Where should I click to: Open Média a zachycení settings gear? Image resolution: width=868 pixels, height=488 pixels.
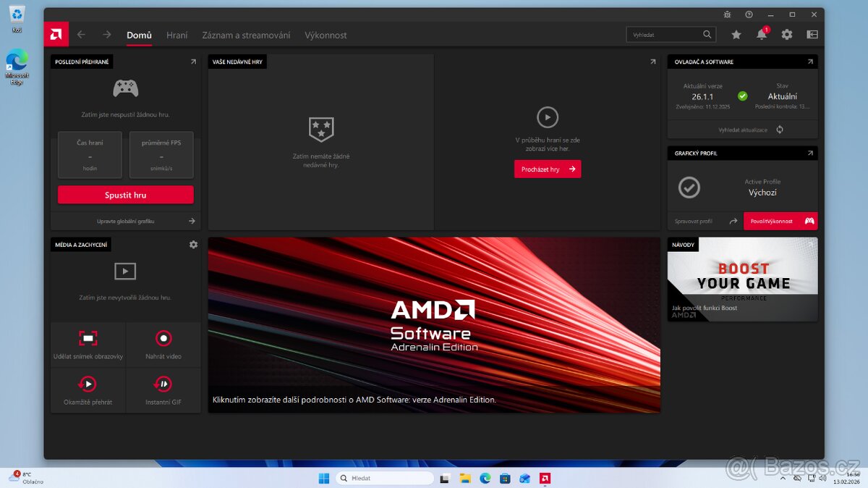[193, 245]
